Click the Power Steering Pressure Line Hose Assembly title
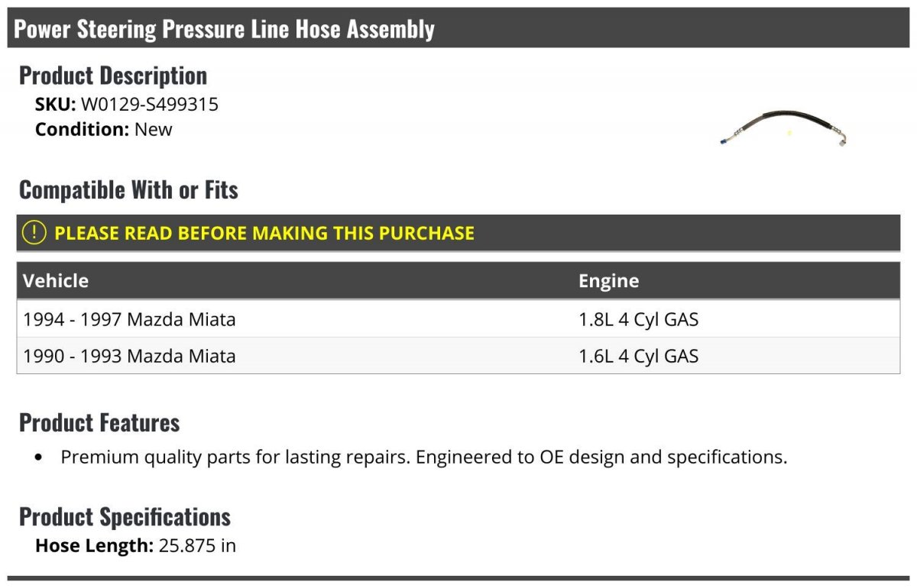917x588 pixels. pos(224,29)
